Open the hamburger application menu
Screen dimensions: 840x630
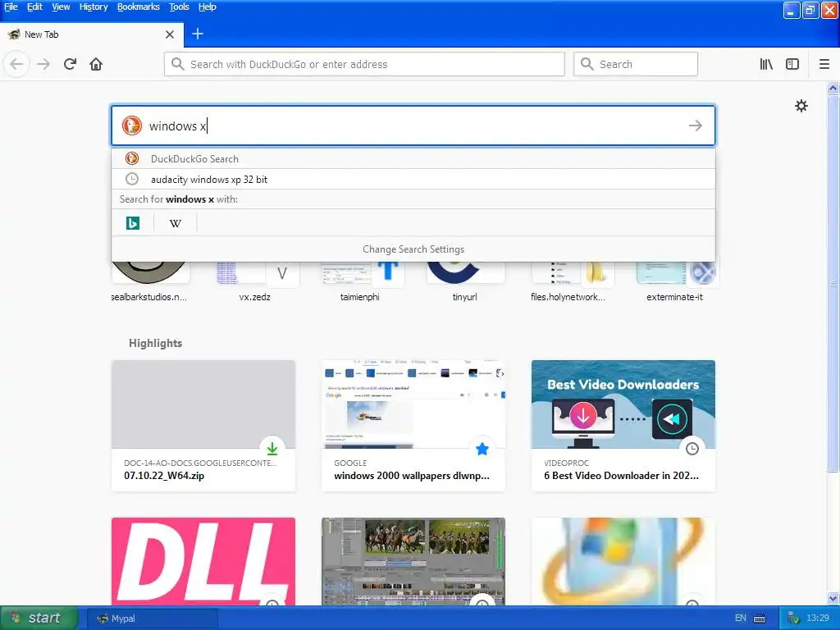(x=824, y=64)
